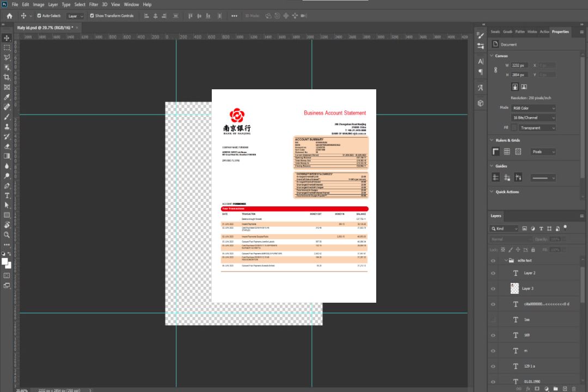
Task: Open the 3D panel cube icon
Action: click(x=481, y=103)
